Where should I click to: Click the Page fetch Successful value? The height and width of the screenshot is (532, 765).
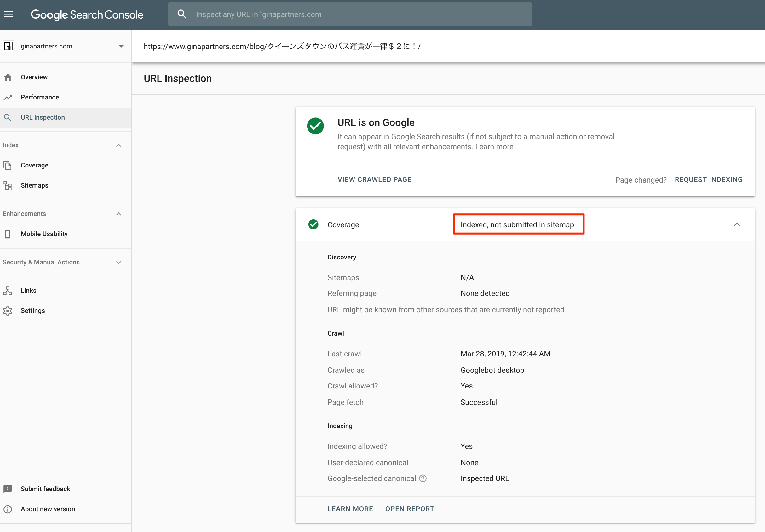click(479, 402)
